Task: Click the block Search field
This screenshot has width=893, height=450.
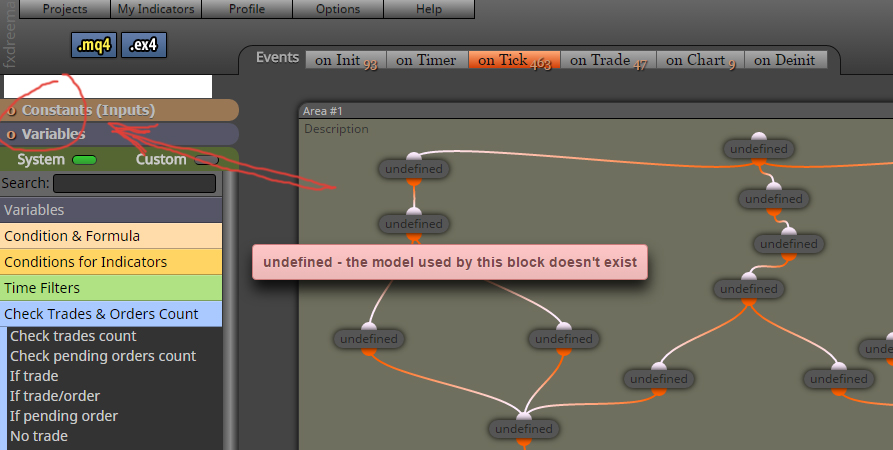Action: coord(134,183)
